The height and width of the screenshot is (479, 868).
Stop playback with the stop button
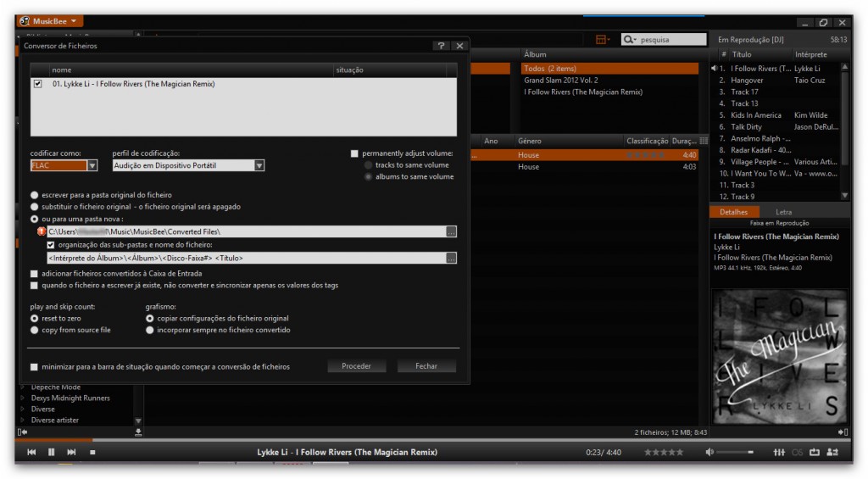click(92, 453)
